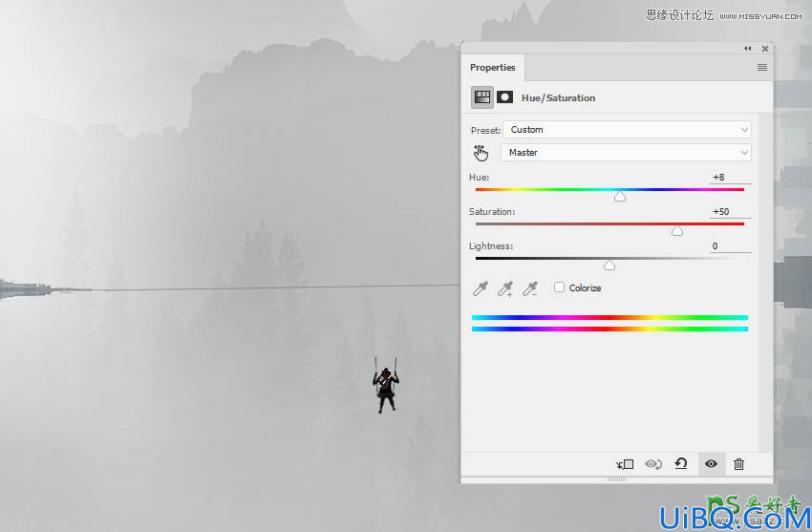Select the Hue/Saturation adjustment icon
This screenshot has width=812, height=532.
click(x=482, y=97)
